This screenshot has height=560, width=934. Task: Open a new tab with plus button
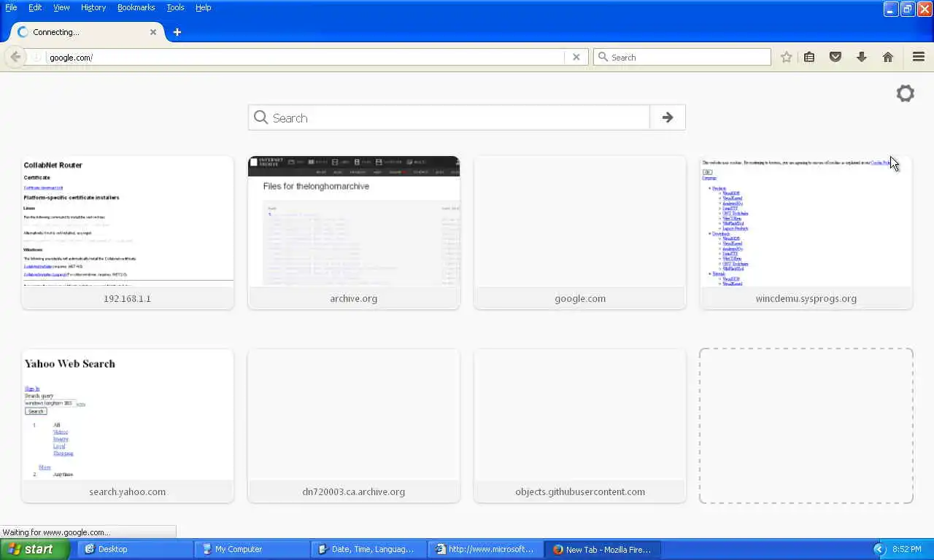[177, 32]
